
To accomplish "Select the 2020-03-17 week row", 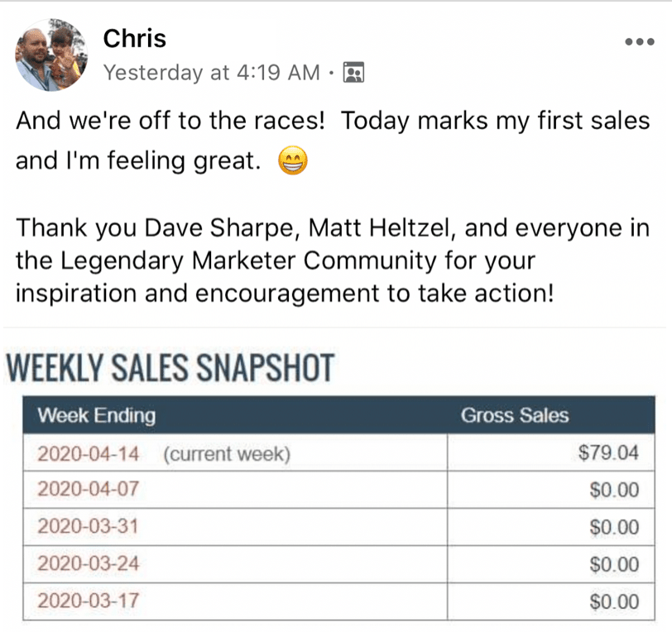I will [x=338, y=601].
